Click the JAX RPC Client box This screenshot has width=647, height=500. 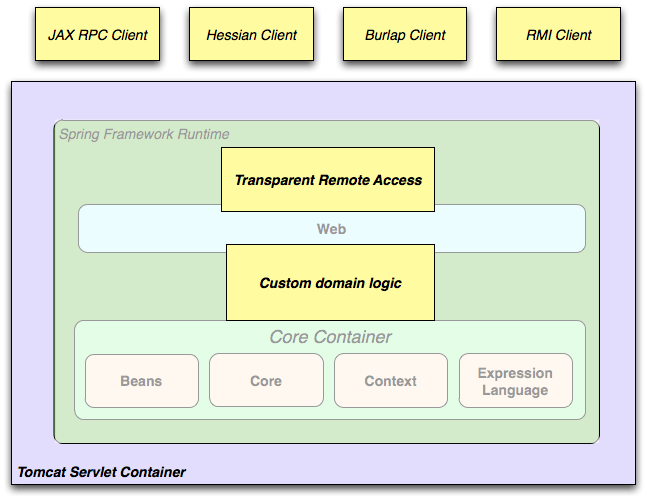click(x=97, y=34)
